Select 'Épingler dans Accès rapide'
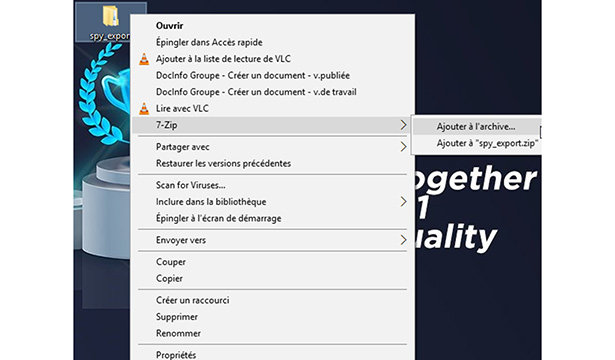615x360 pixels. pos(209,42)
